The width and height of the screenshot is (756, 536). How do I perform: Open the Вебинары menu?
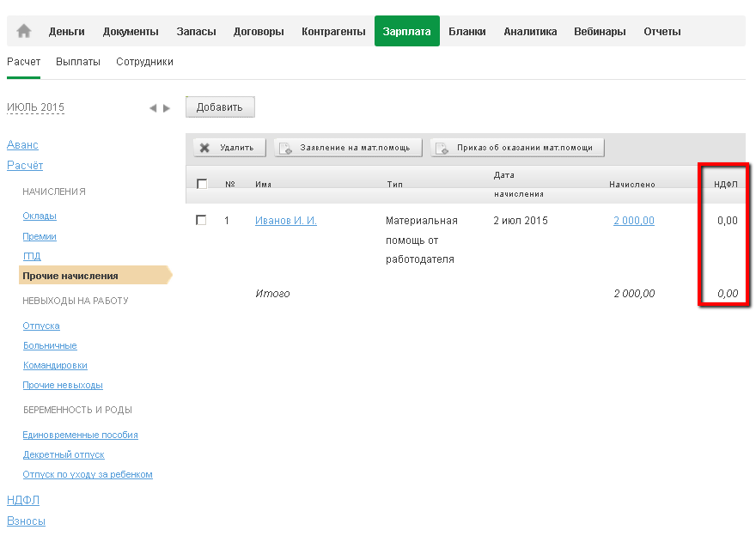(x=600, y=31)
